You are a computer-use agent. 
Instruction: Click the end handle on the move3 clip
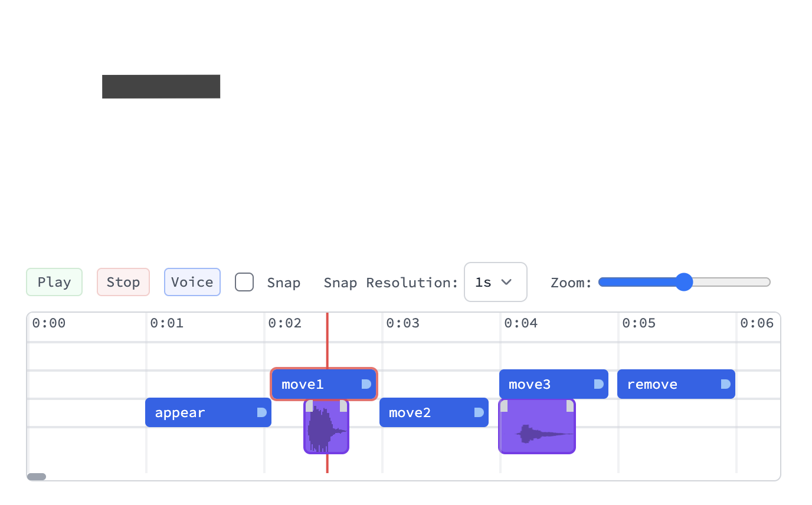tap(598, 384)
